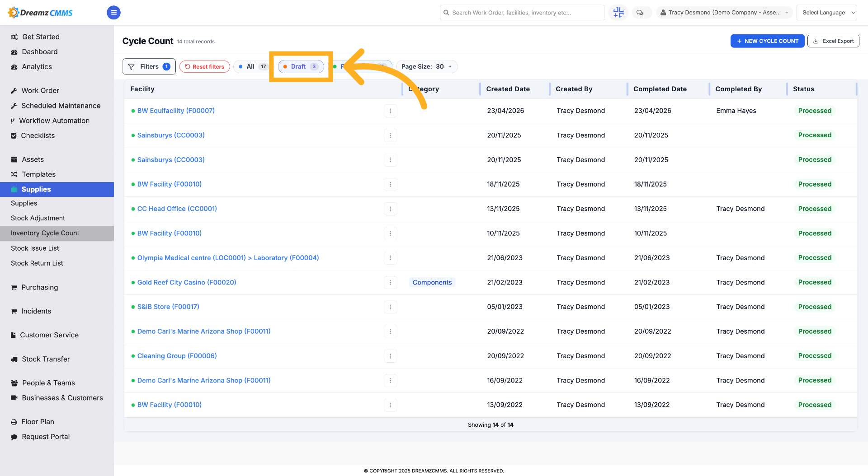868x476 pixels.
Task: Sort by Completed By column header
Action: [738, 89]
